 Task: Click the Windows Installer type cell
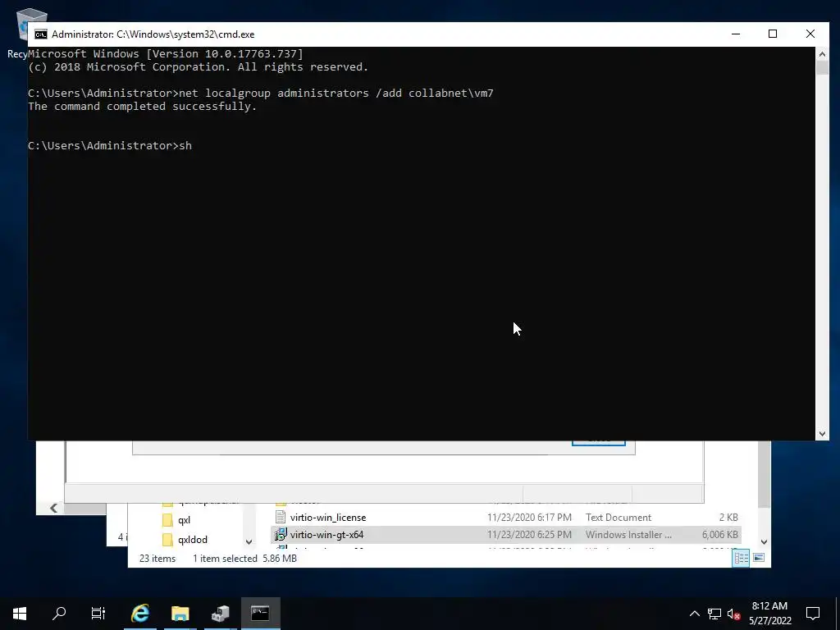[628, 535]
